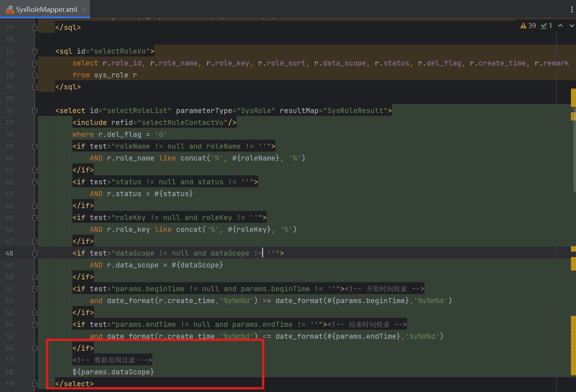The height and width of the screenshot is (392, 576).
Task: Fold the dataScope if tag at line 48
Action: coord(35,253)
